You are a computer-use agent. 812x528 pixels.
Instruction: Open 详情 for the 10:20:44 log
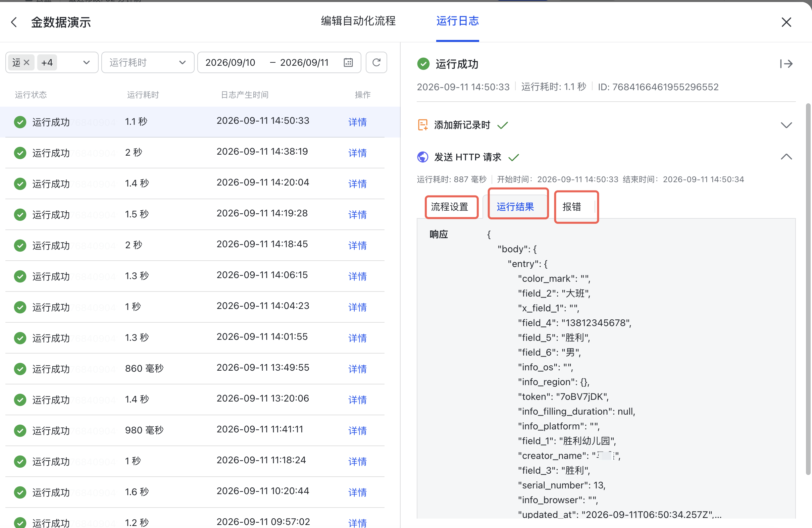[358, 492]
